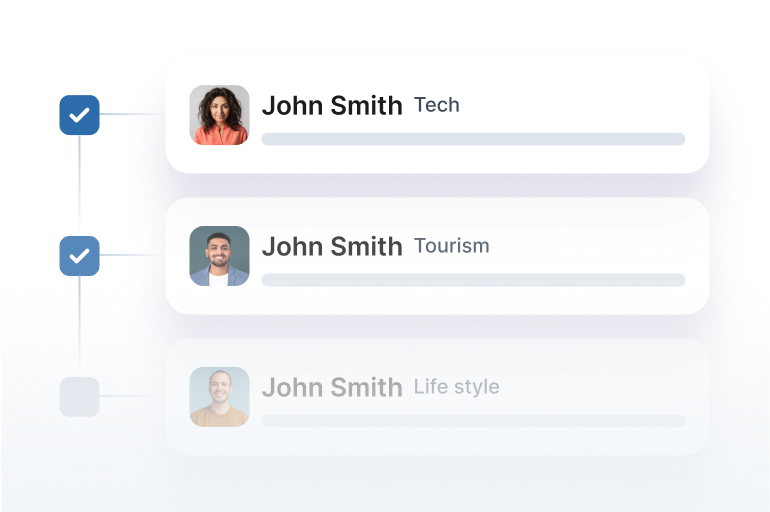Screen dimensions: 770x512
Task: Select the Tourism category label
Action: coord(452,246)
